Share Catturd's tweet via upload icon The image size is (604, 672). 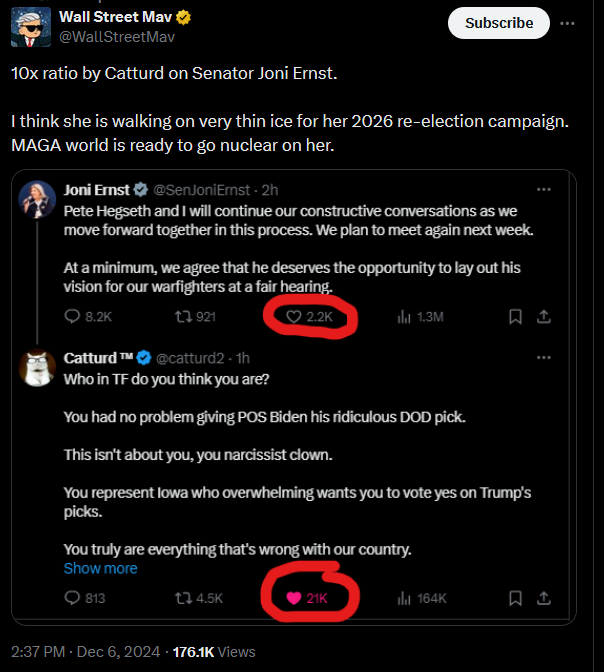544,598
